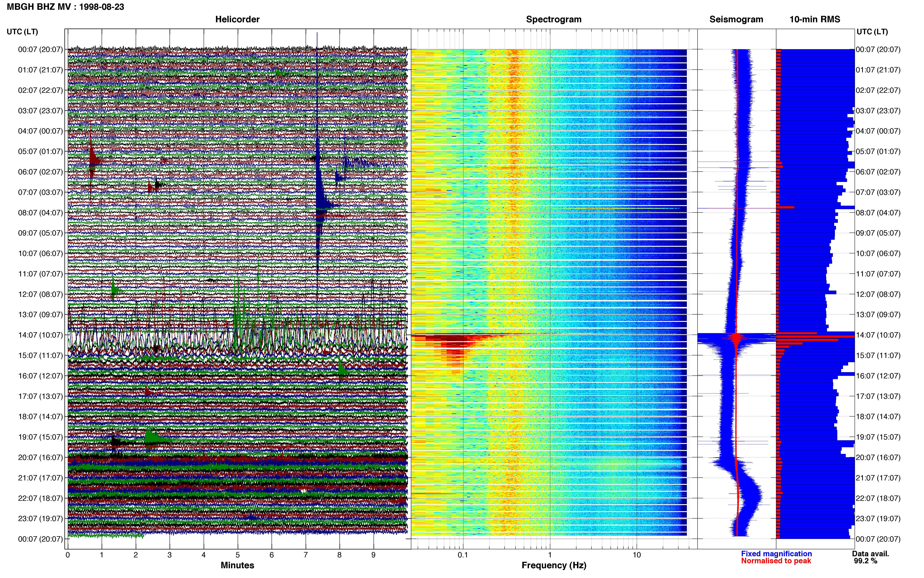
Task: Click the left UTC (LT) axis label
Action: (22, 32)
